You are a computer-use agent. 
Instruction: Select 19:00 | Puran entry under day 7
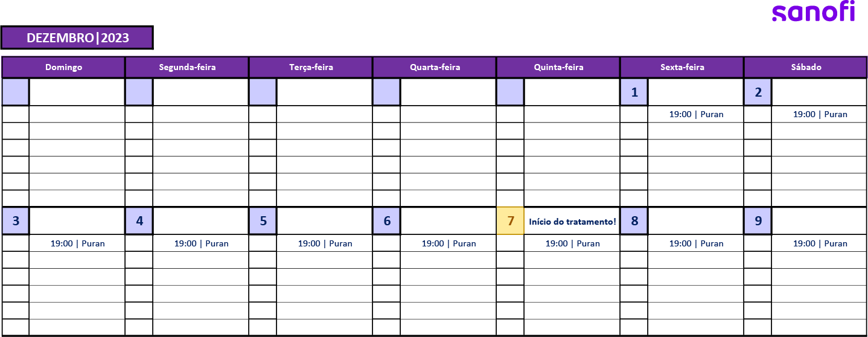click(572, 243)
